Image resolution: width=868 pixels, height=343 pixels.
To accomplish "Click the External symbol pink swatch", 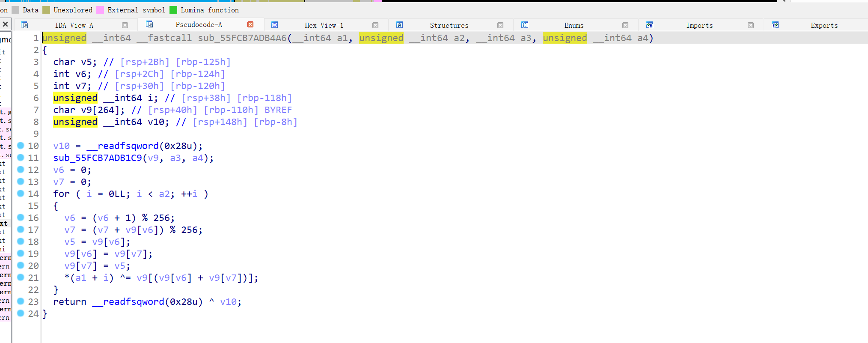I will (x=100, y=9).
